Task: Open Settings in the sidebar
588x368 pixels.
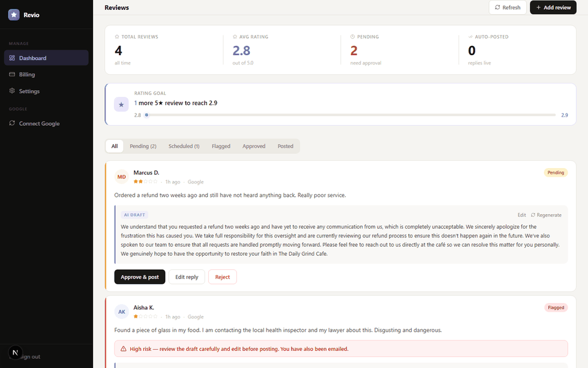Action: tap(46, 91)
